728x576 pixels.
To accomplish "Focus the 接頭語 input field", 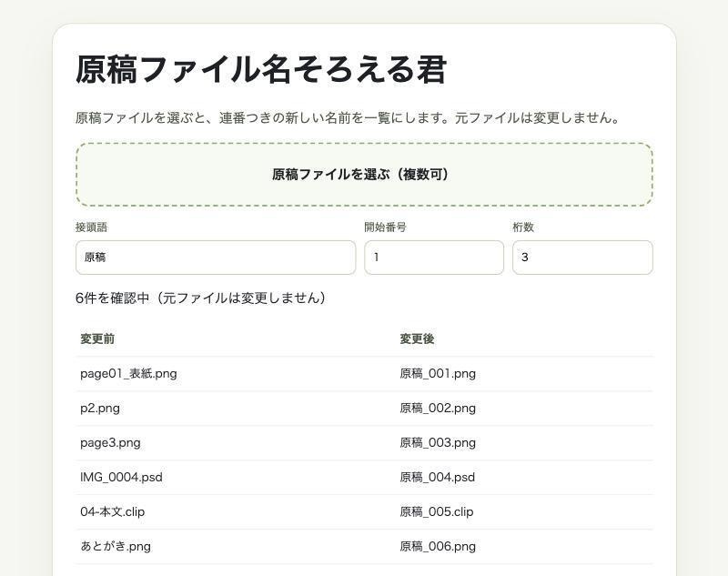I will pos(216,258).
